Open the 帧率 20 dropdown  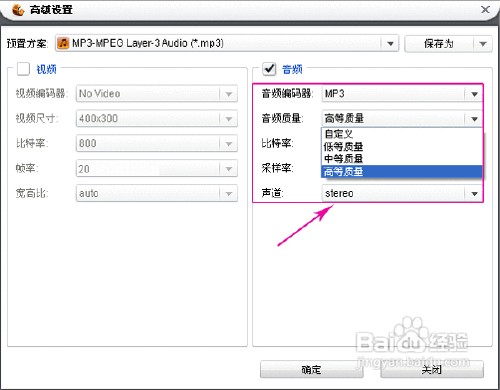pos(157,169)
